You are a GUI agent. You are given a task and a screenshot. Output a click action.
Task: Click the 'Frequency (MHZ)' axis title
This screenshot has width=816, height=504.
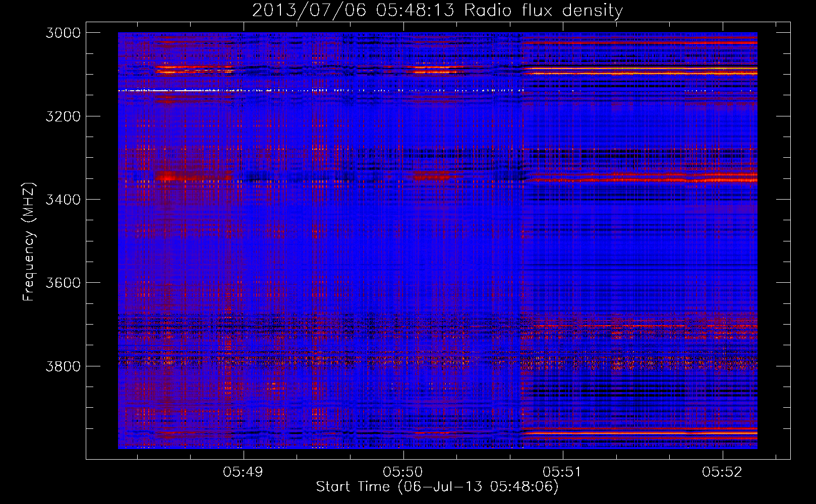click(29, 242)
